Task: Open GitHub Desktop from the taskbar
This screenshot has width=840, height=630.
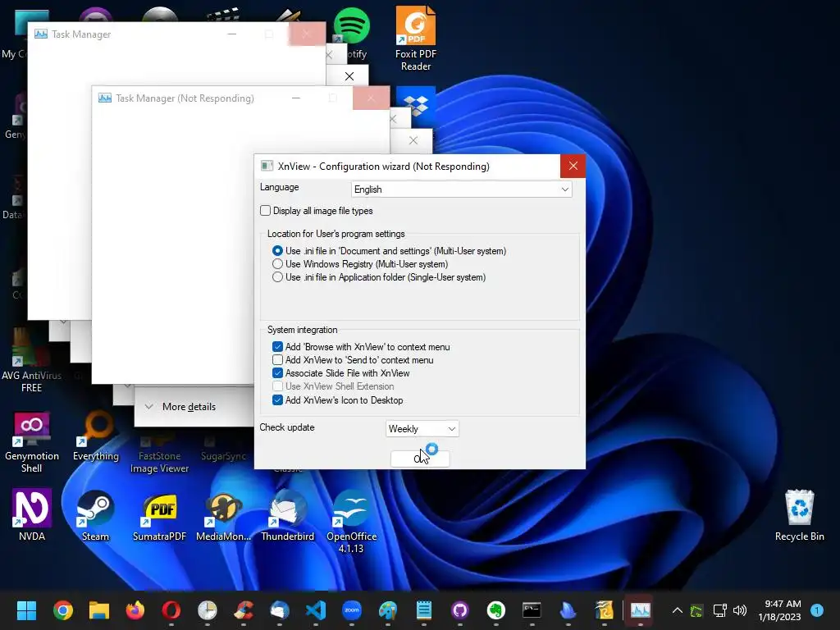Action: click(460, 610)
